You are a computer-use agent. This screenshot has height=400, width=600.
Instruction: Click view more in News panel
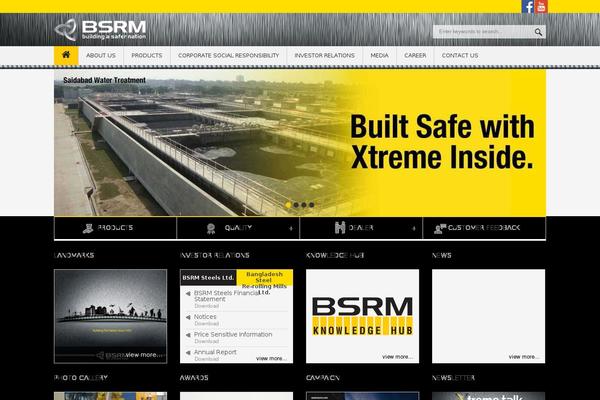[523, 357]
